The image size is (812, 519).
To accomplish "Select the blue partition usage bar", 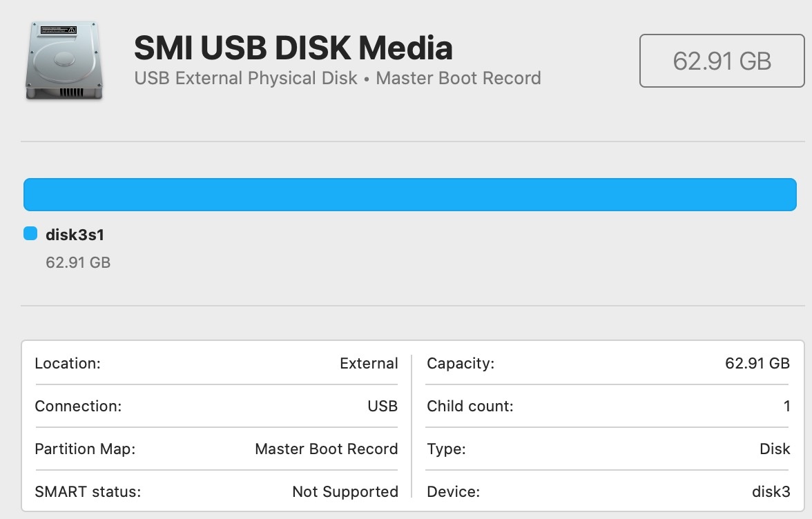I will [410, 194].
